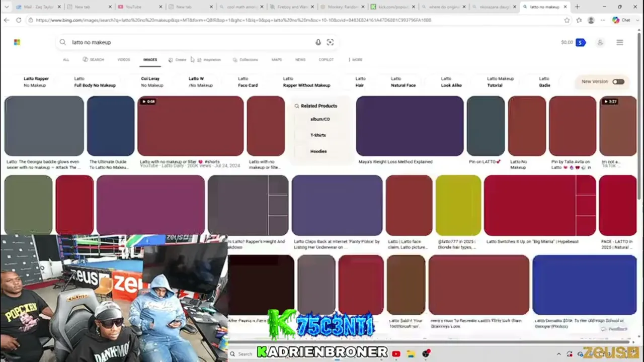Select the Latto Natural Face suggestion
Screen dimensions: 644x362
(403, 82)
